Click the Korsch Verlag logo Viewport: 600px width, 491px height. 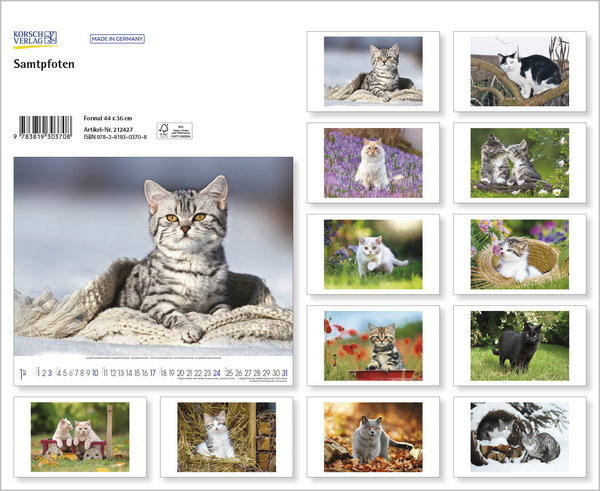click(x=35, y=39)
